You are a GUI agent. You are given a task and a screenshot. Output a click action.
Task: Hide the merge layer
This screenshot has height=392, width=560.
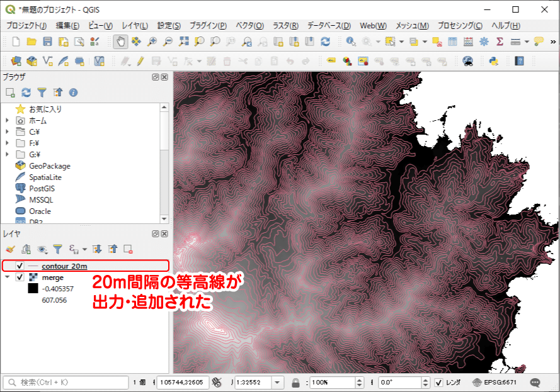19,277
